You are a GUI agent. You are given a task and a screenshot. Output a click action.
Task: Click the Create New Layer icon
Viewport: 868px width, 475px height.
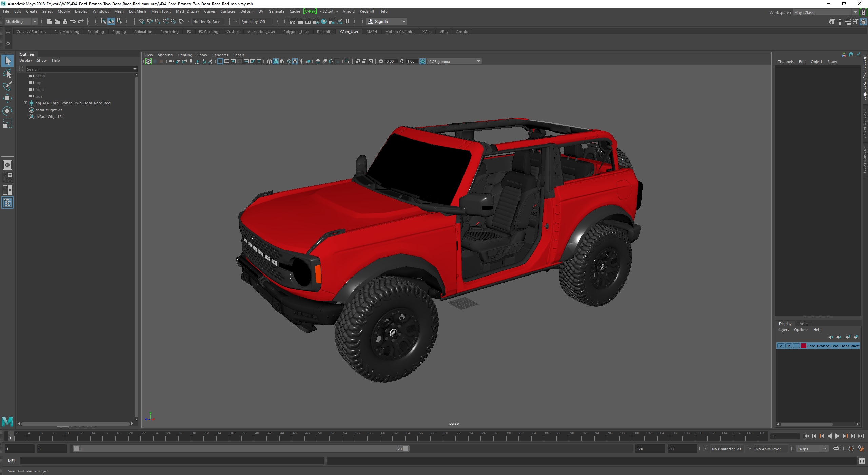[x=848, y=337]
